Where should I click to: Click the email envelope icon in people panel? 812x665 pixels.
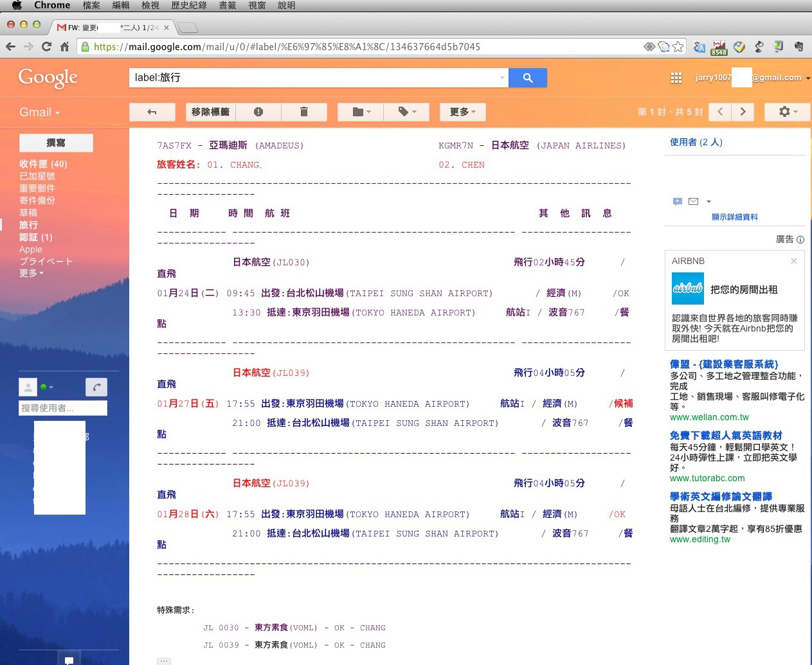point(693,202)
